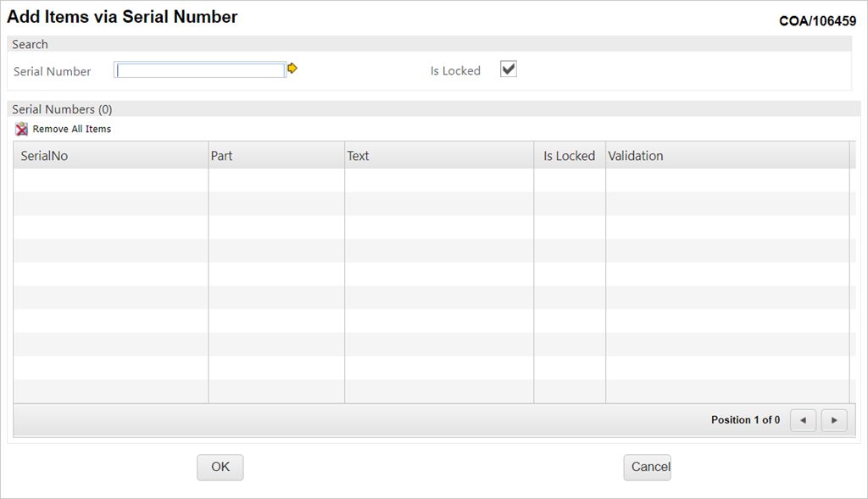Image resolution: width=868 pixels, height=499 pixels.
Task: Sort by the Part column header
Action: click(x=221, y=156)
